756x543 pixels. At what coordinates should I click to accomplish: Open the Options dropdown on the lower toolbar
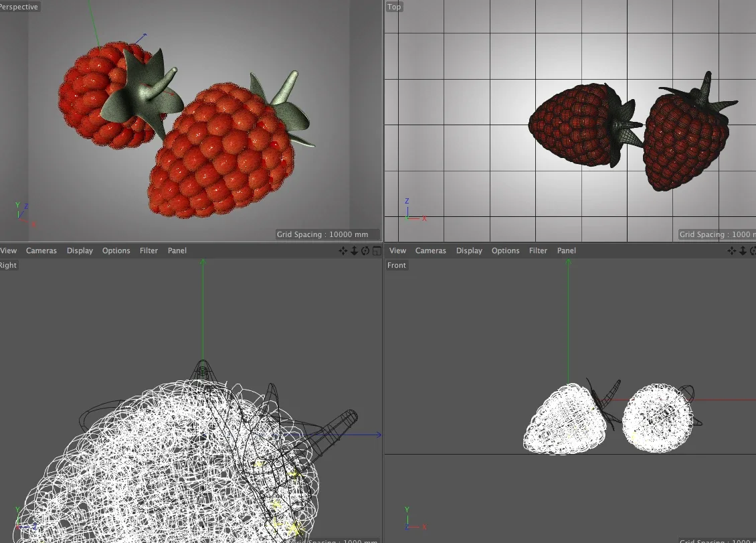(505, 250)
